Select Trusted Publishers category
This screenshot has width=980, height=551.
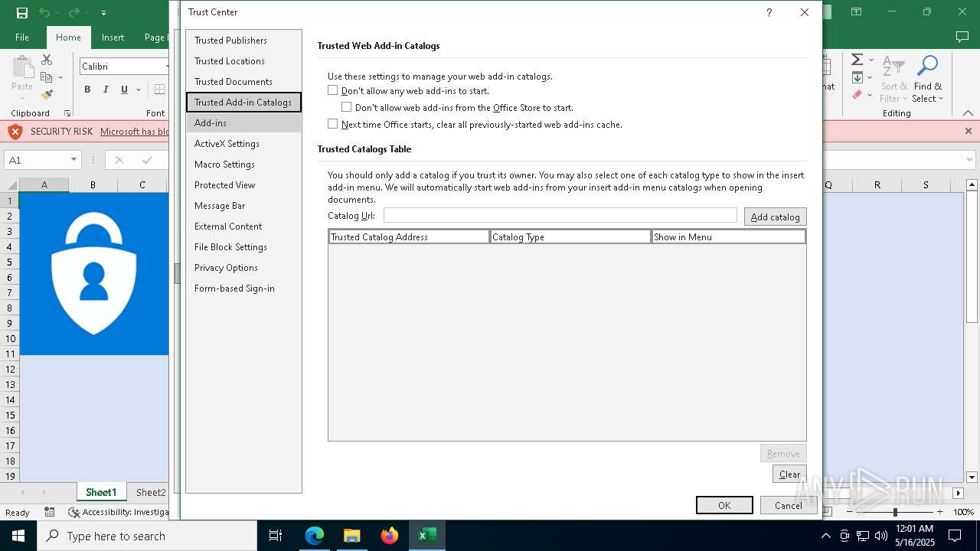[243, 40]
